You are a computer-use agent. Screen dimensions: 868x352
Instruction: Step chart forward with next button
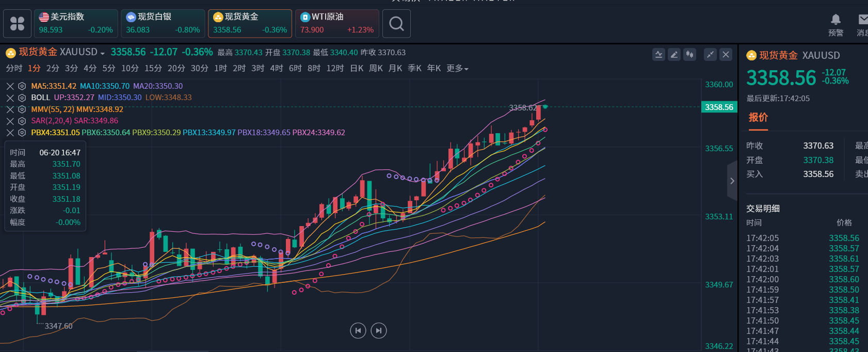coord(379,330)
